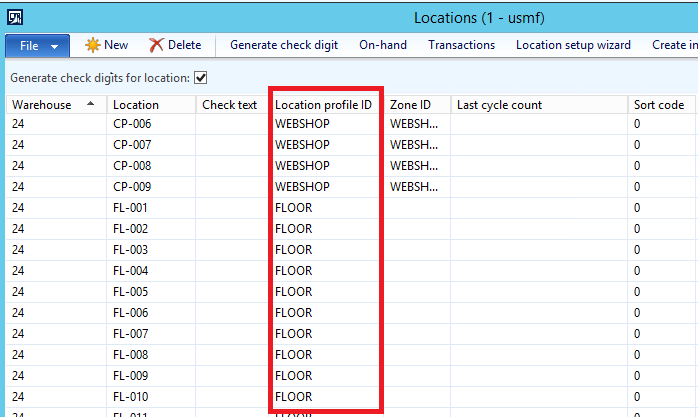Open the File dropdown menu
Viewport: 698px width, 417px height.
(x=38, y=45)
